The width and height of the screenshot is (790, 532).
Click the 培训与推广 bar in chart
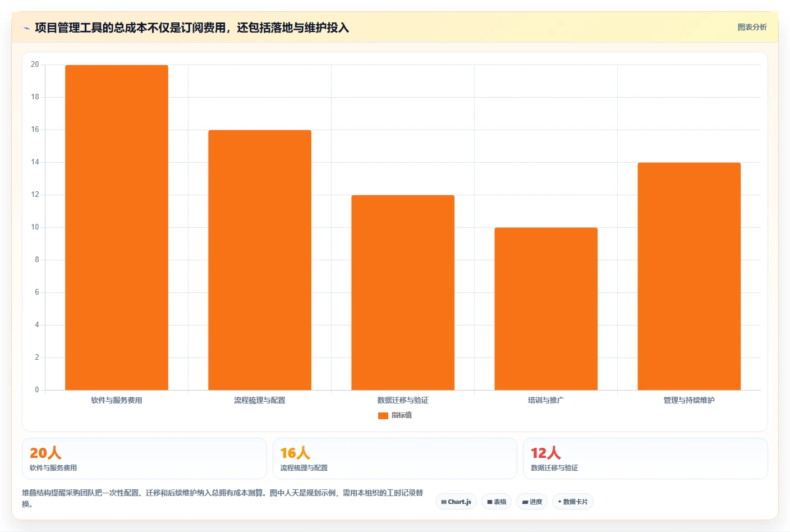point(546,309)
